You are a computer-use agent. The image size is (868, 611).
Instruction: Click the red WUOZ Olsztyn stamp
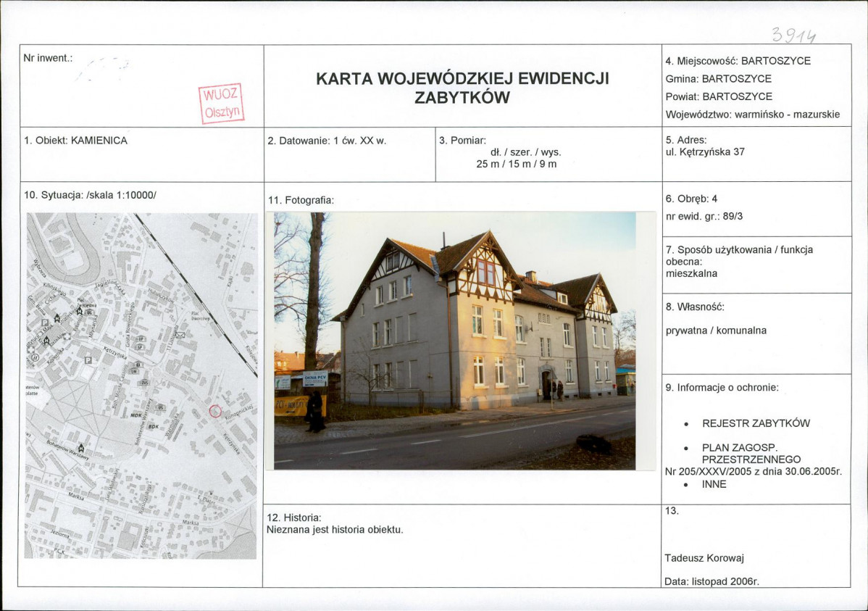coord(222,104)
